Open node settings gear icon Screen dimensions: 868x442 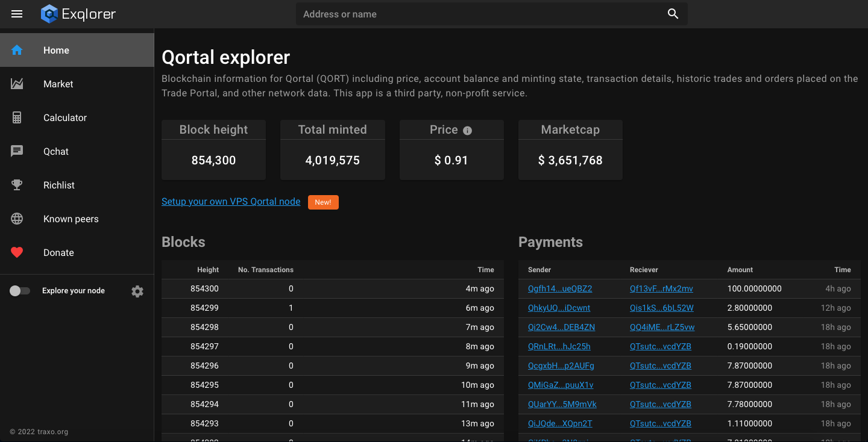point(137,291)
